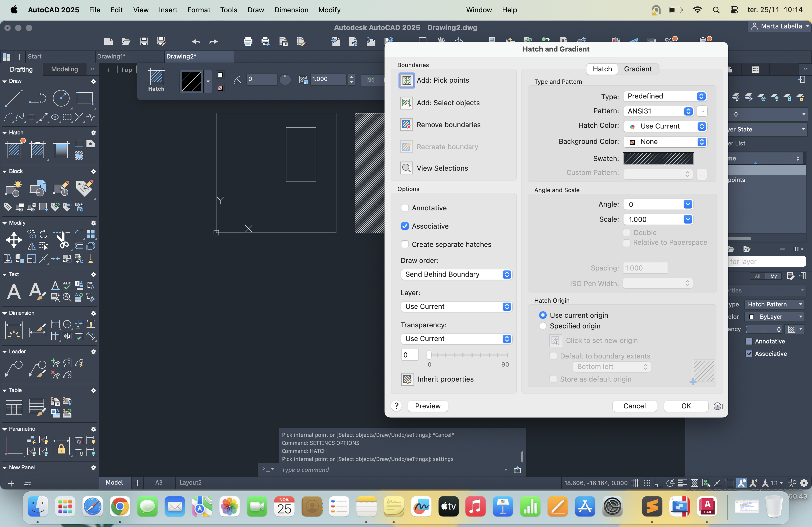The image size is (812, 527).
Task: Click the Remove boundaries icon
Action: pos(406,125)
